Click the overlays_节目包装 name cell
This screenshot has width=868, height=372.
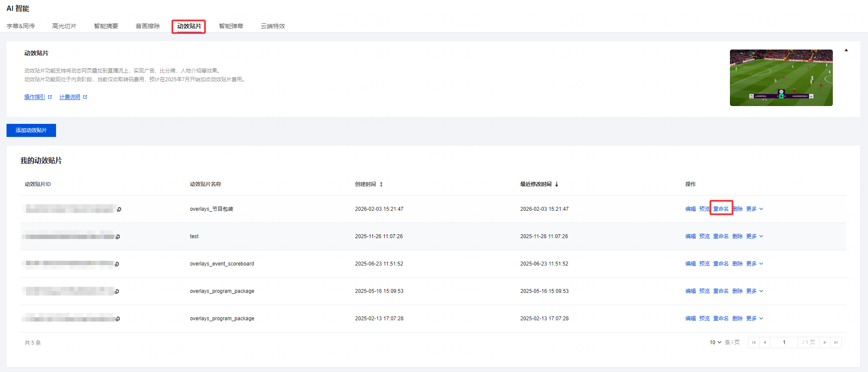point(211,209)
